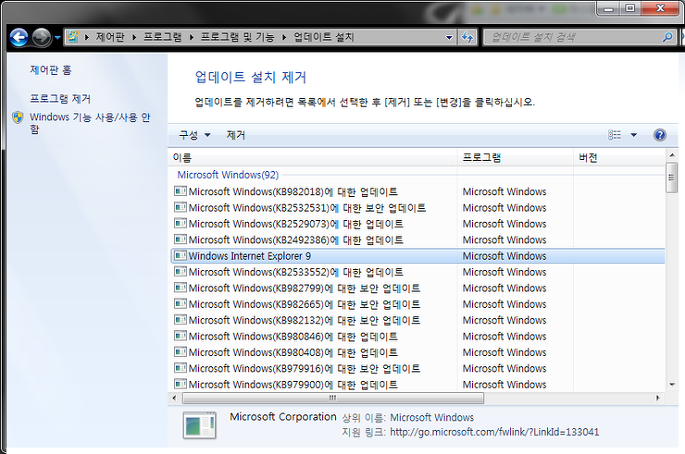
Task: Click the vertical scrollbar thumb
Action: [672, 177]
